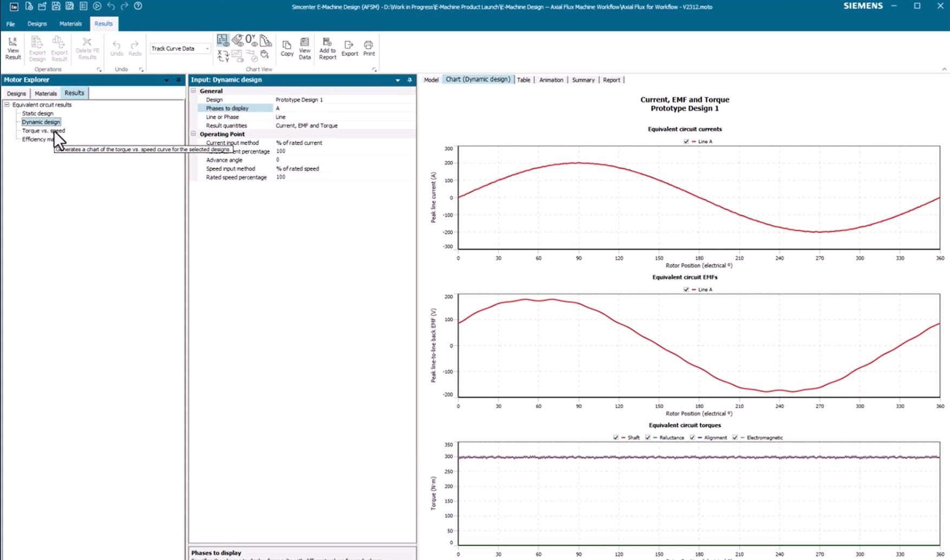Copy the chart using the Copy icon

(287, 48)
